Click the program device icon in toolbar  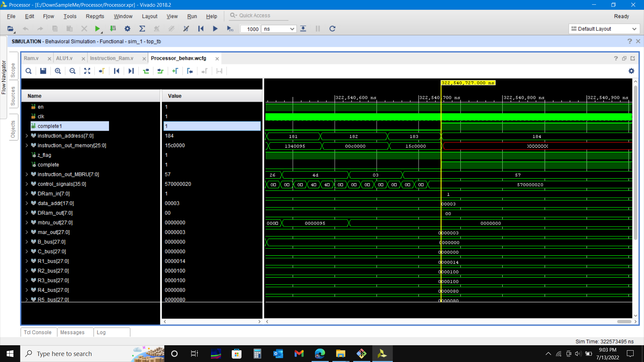click(113, 29)
